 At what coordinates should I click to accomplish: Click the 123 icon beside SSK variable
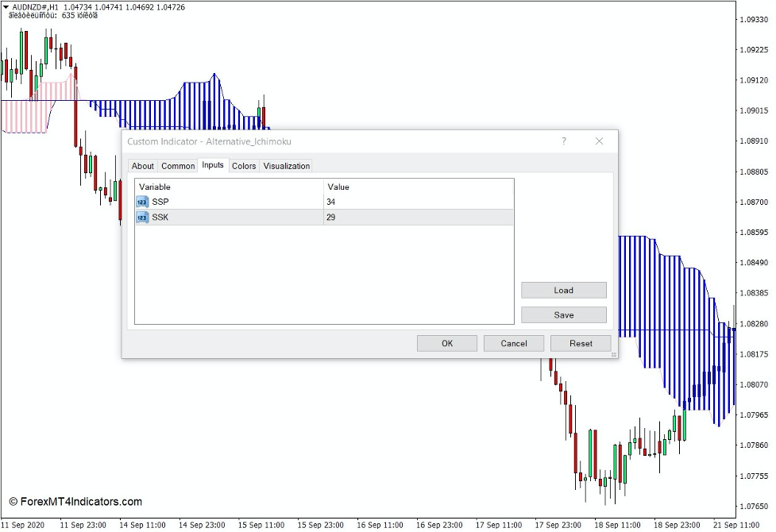141,217
